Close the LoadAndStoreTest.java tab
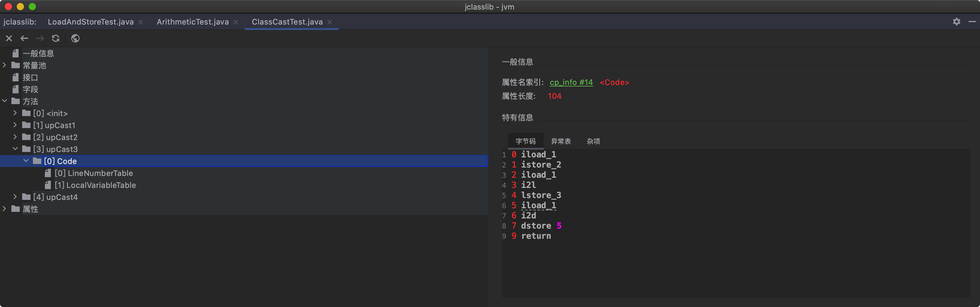 (x=141, y=22)
